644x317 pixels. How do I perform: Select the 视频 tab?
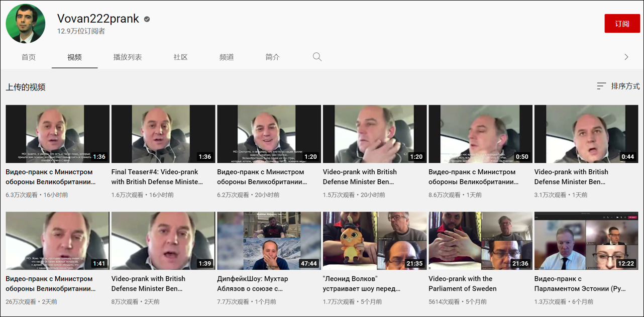tap(74, 57)
